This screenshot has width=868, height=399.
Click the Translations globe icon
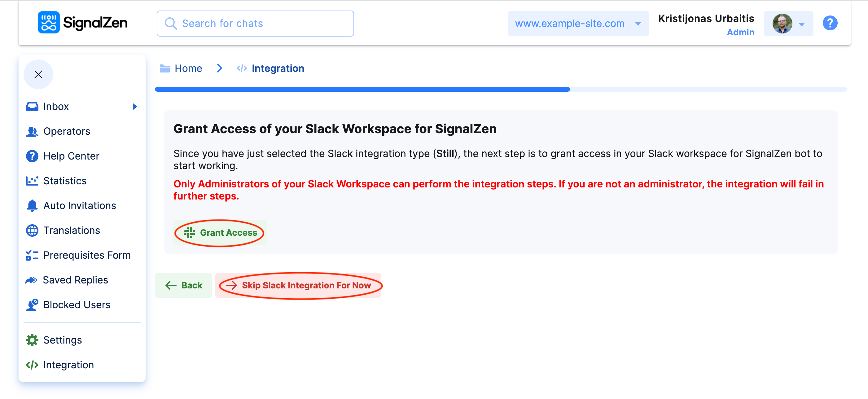click(32, 230)
